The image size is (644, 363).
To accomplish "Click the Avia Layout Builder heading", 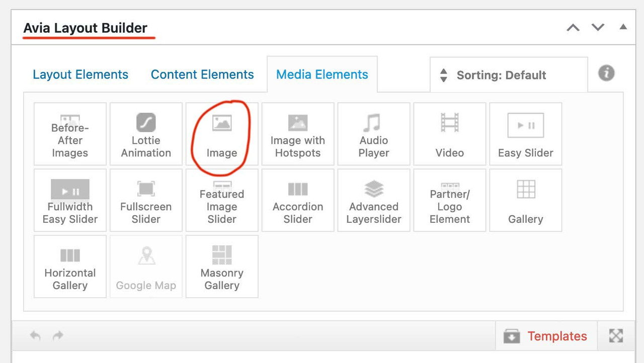I will (86, 28).
